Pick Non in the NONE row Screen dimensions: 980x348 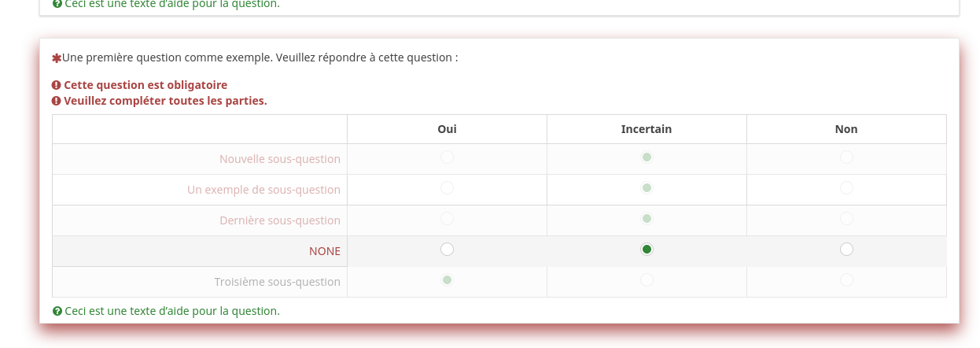[846, 250]
